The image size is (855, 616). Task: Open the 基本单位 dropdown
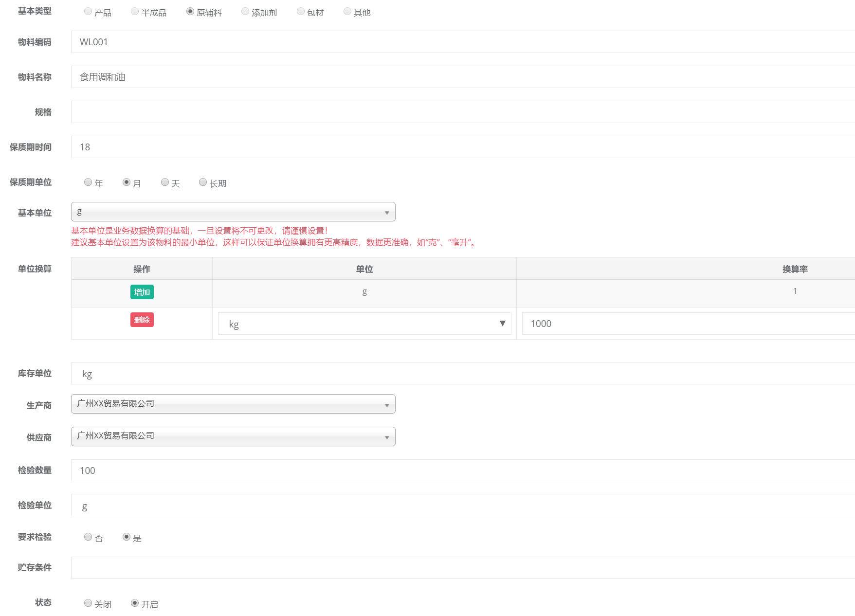click(233, 212)
